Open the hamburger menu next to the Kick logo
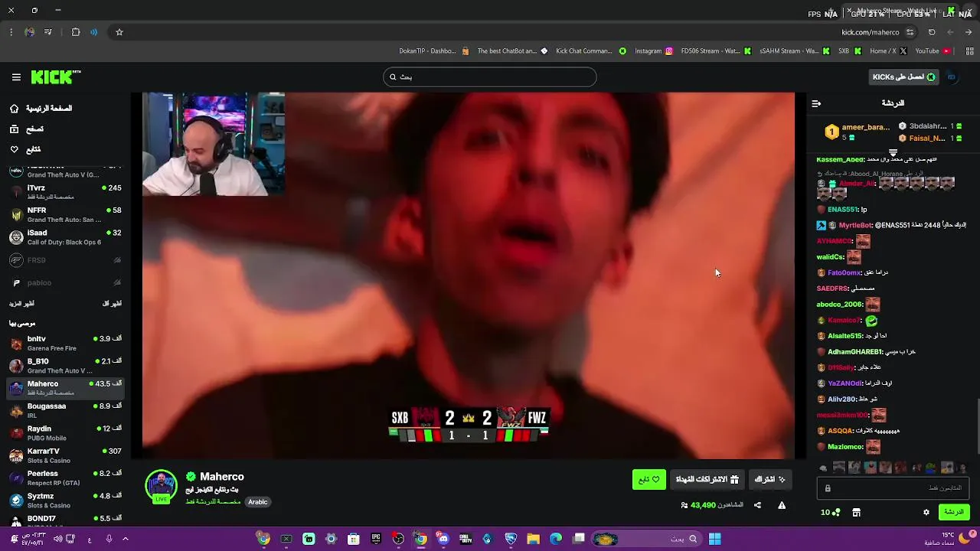The height and width of the screenshot is (551, 980). (16, 77)
